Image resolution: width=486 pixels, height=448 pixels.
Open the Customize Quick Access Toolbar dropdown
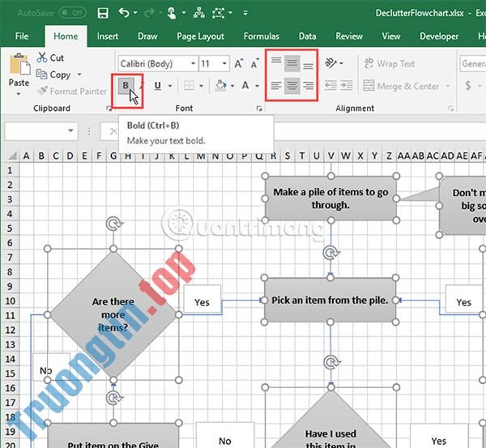(x=245, y=13)
